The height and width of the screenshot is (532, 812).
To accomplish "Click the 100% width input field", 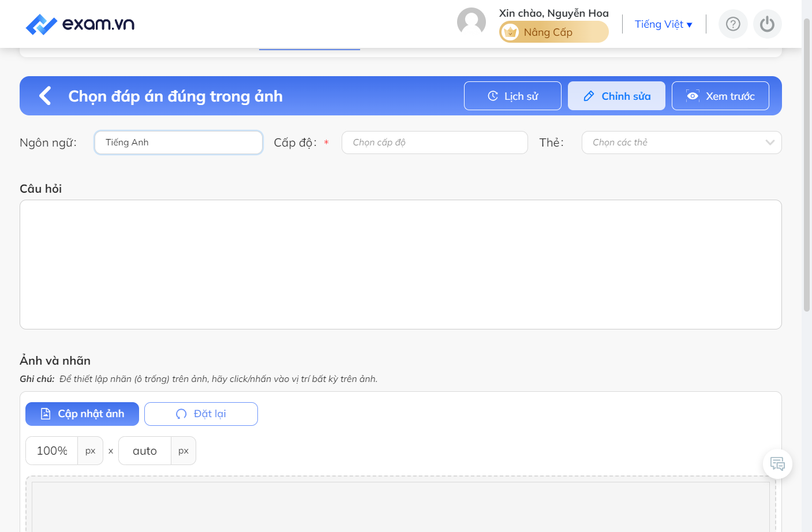I will 52,451.
